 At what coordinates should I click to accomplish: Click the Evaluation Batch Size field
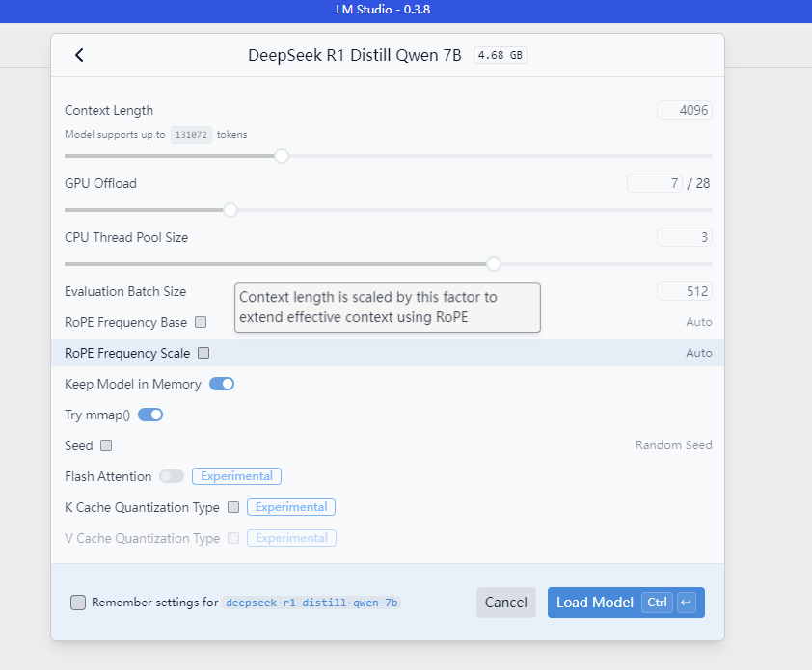[685, 291]
